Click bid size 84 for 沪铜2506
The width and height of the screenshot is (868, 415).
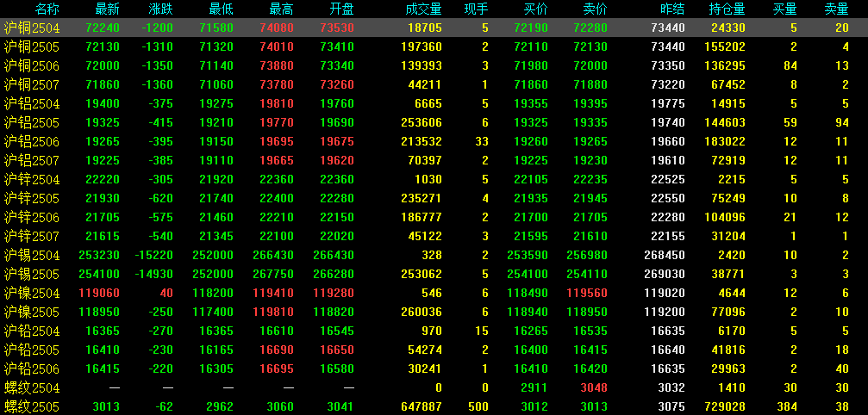(791, 65)
